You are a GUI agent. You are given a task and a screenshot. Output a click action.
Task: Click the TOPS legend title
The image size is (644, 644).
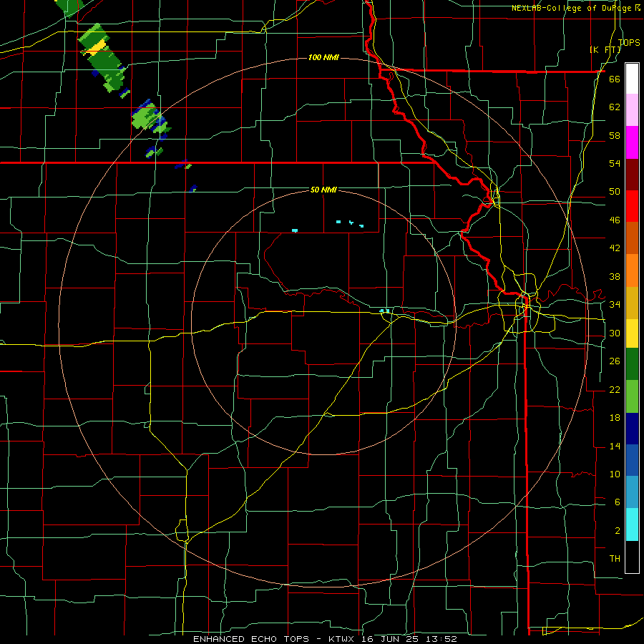pyautogui.click(x=629, y=42)
